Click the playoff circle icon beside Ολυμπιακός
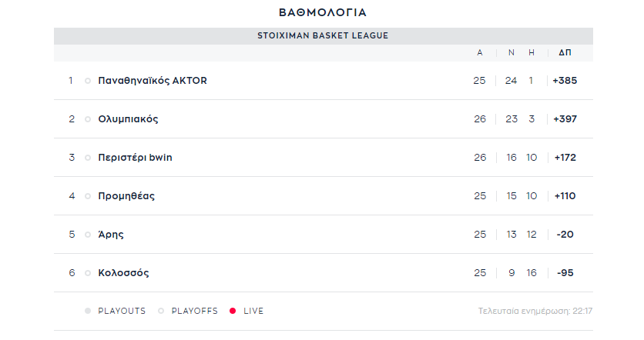This screenshot has height=340, width=644. click(x=88, y=119)
